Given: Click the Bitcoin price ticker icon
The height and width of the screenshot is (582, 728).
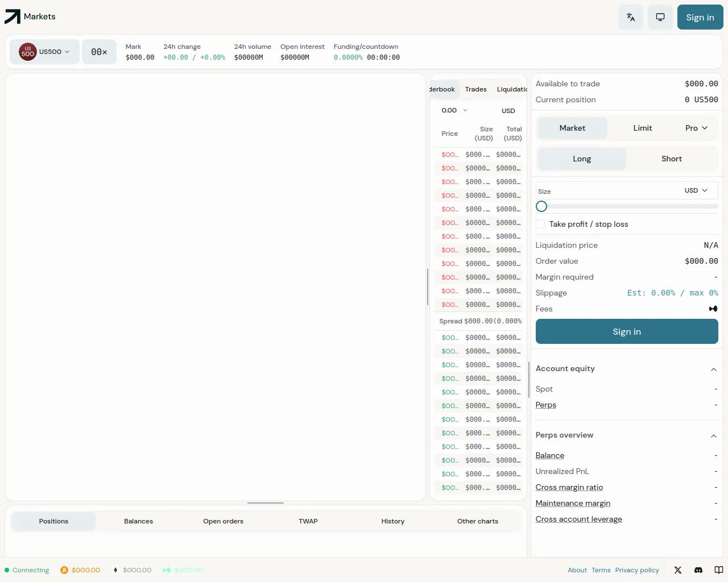Looking at the screenshot, I should 64,570.
